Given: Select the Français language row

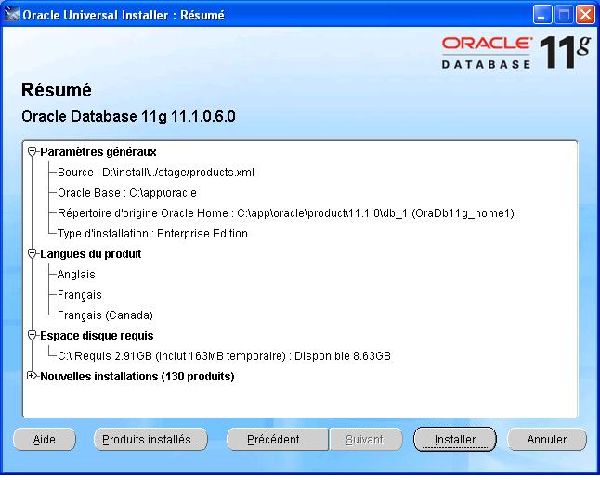Looking at the screenshot, I should click(x=80, y=295).
